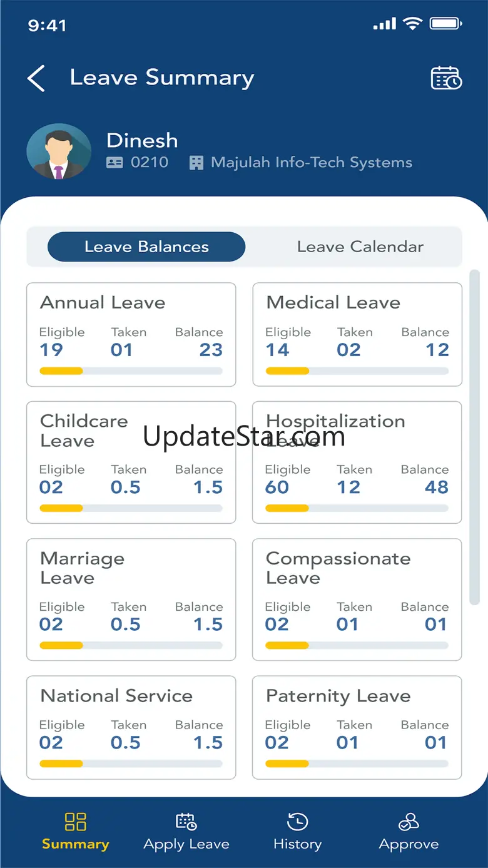Tap Dinesh's profile avatar
The height and width of the screenshot is (868, 488).
pos(59,152)
